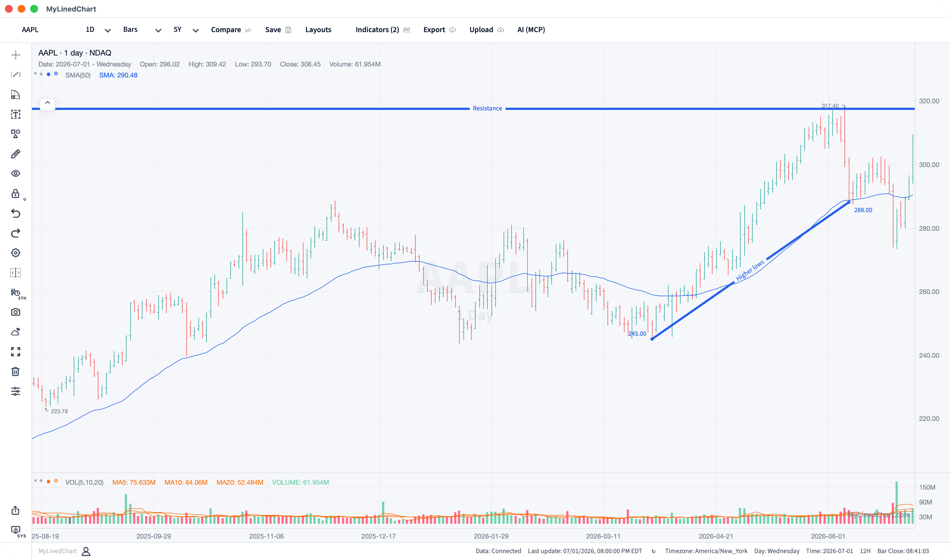Click Timezone: America/New_York in status bar
Screen dimensions: 950x560
[706, 551]
